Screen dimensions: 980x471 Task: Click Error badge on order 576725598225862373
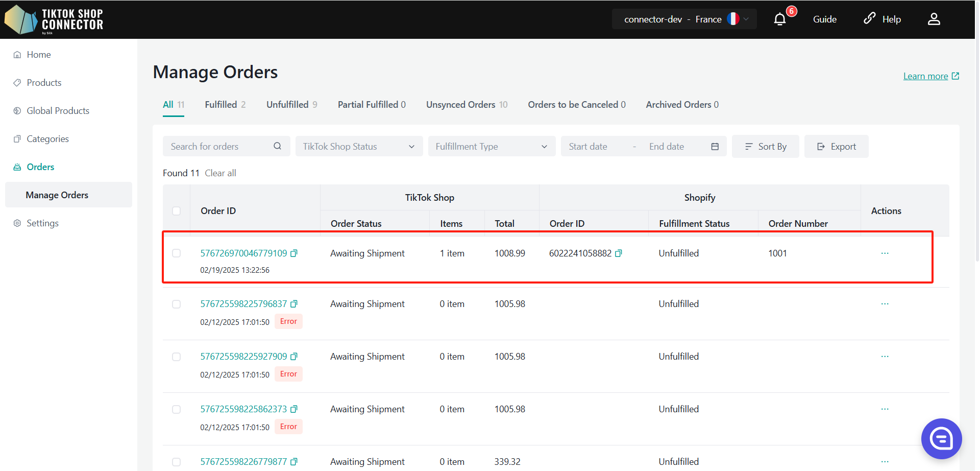click(288, 427)
